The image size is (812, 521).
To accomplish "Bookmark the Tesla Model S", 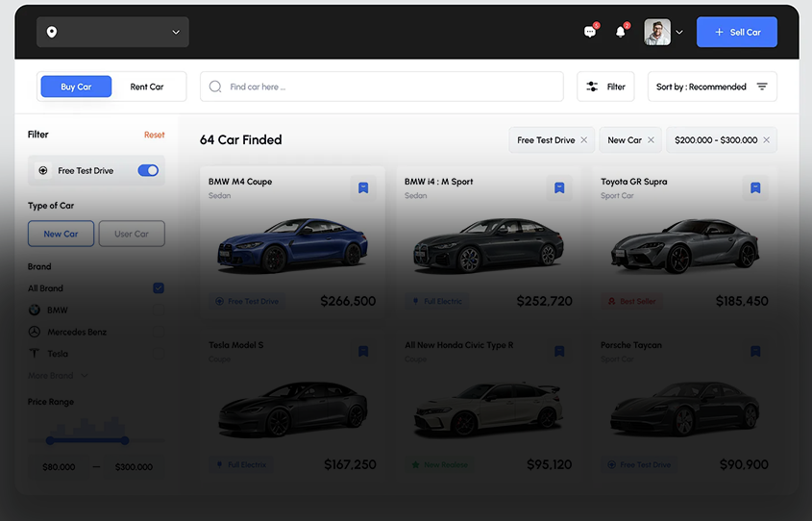I will [363, 351].
